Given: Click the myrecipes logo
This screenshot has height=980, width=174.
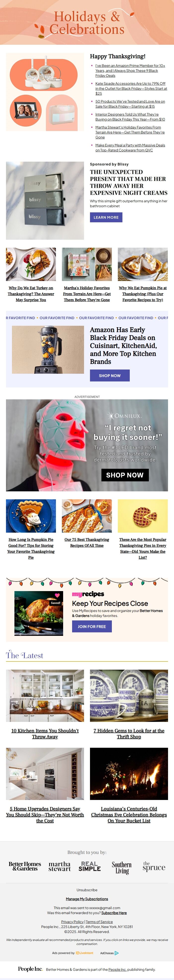Looking at the screenshot, I should click(x=88, y=594).
